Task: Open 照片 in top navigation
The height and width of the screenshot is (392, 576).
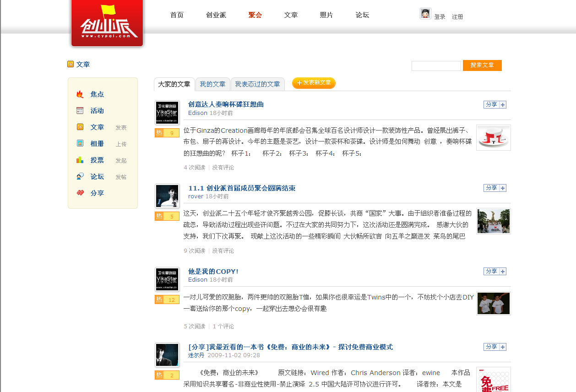Action: (326, 15)
